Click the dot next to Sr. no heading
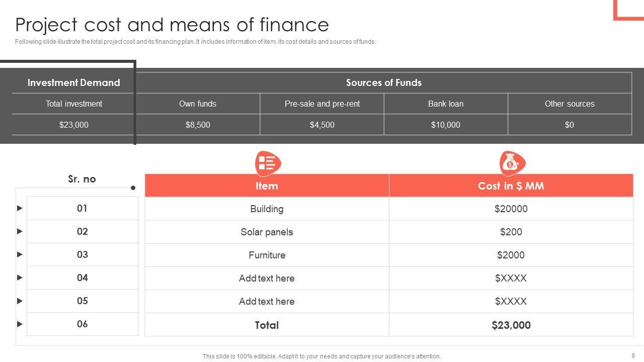Screen dimensions: 644x362 [133, 188]
